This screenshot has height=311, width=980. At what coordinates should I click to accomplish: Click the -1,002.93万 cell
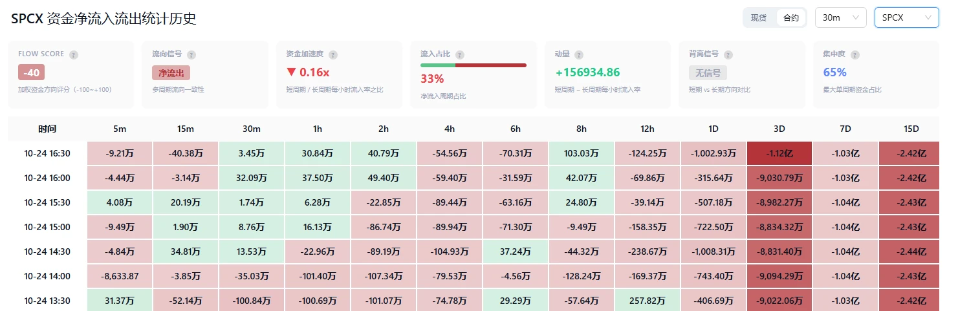(713, 153)
